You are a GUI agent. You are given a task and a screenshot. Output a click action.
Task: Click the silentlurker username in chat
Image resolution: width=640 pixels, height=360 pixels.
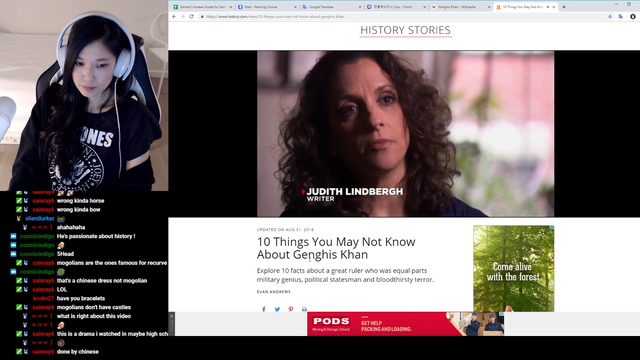[x=40, y=219]
